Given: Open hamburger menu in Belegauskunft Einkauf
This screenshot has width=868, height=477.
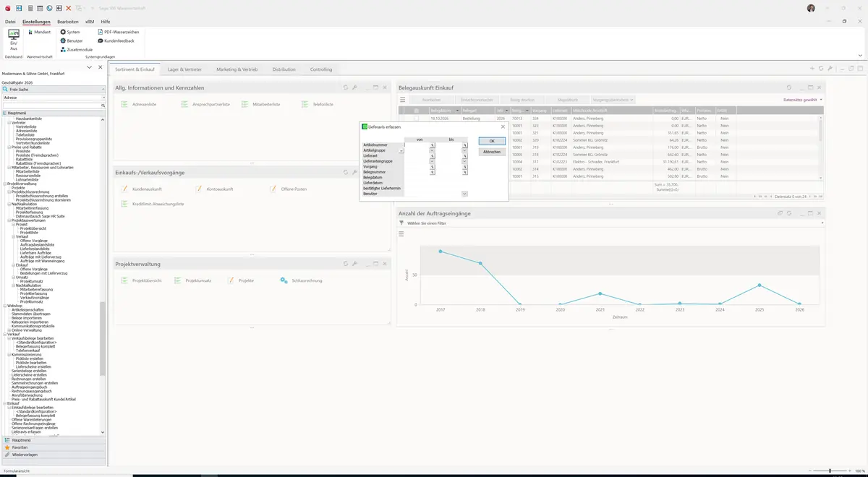Looking at the screenshot, I should (x=403, y=100).
